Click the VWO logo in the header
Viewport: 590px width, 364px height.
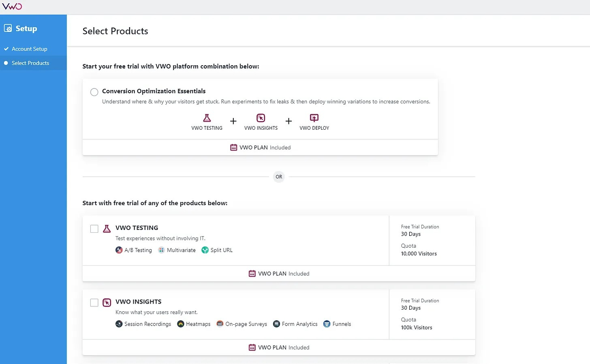(x=12, y=6)
